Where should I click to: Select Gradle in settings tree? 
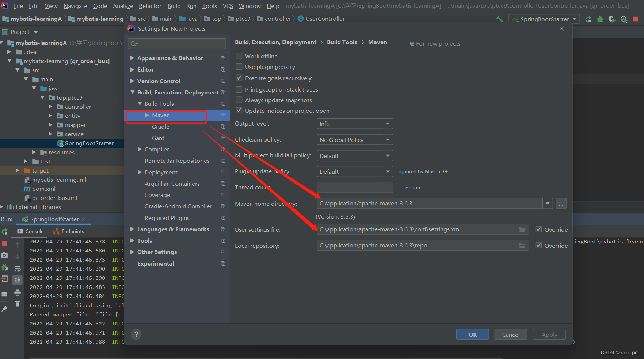(161, 127)
